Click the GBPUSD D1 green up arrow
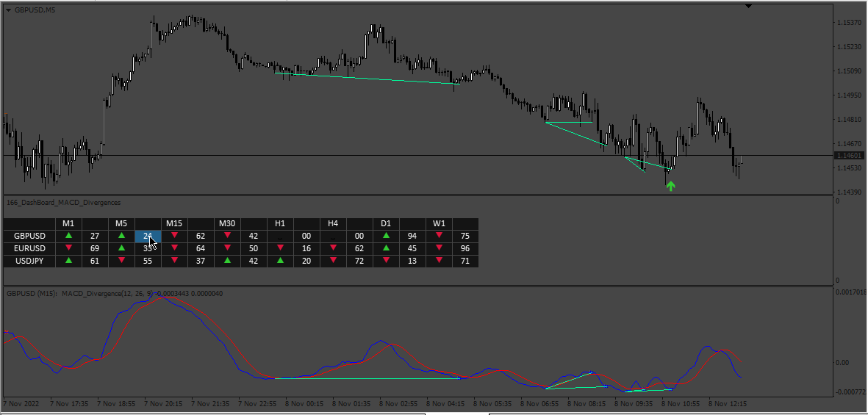868x415 pixels. [x=386, y=236]
